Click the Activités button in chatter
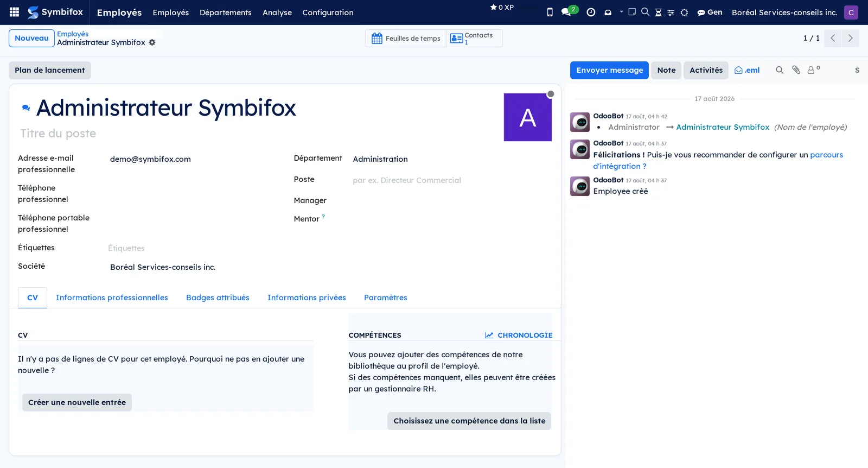 [x=706, y=70]
